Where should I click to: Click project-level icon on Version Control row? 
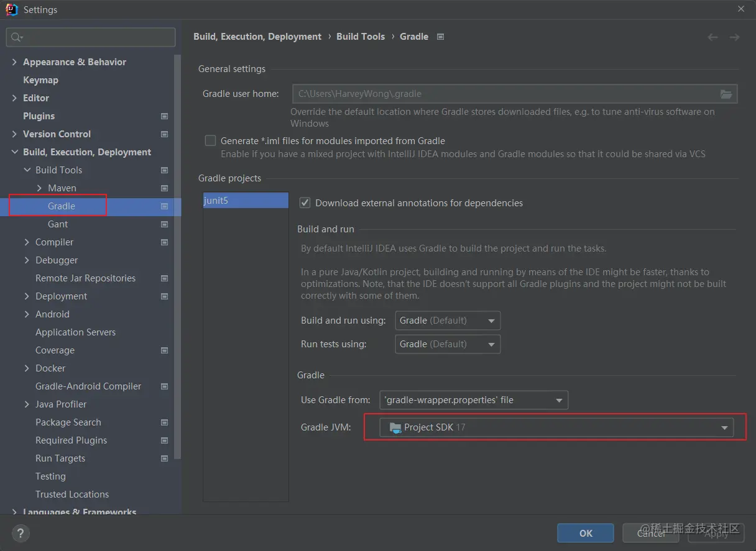pos(165,134)
